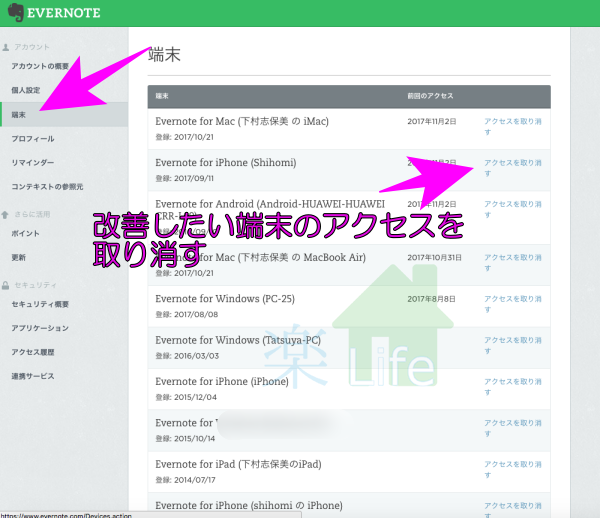This screenshot has height=518, width=600.
Task: Revoke access for Evernote for Mac iMac
Action: (x=513, y=127)
